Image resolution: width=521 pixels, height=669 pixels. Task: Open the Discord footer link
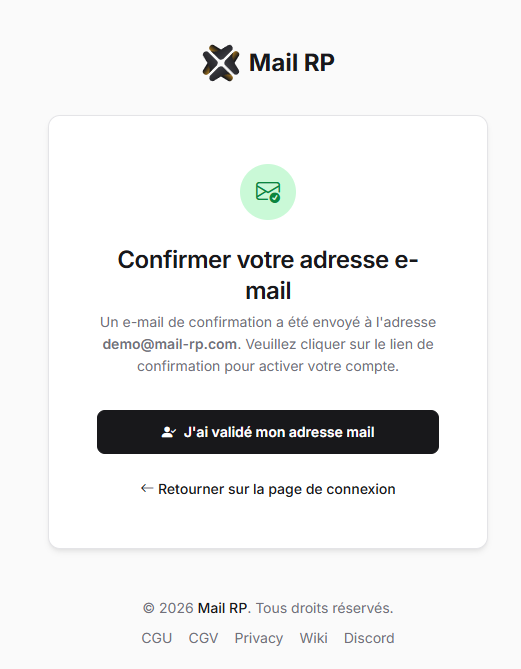click(x=369, y=638)
